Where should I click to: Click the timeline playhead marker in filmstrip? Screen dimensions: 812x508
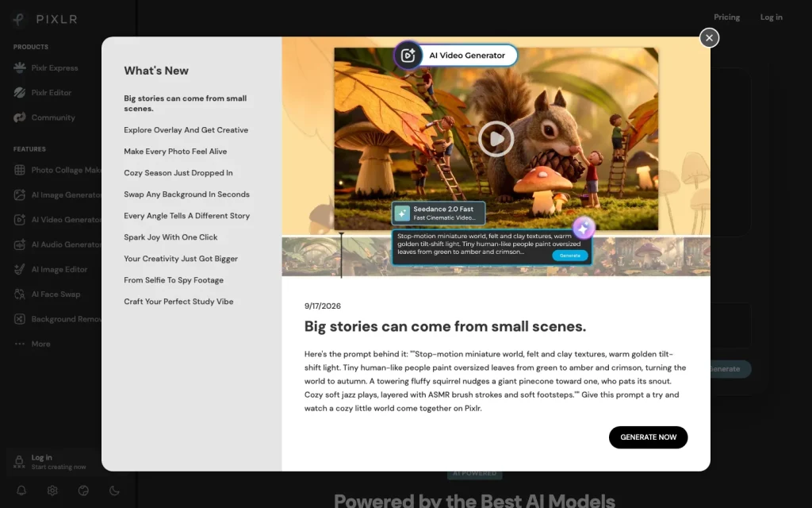coord(341,255)
